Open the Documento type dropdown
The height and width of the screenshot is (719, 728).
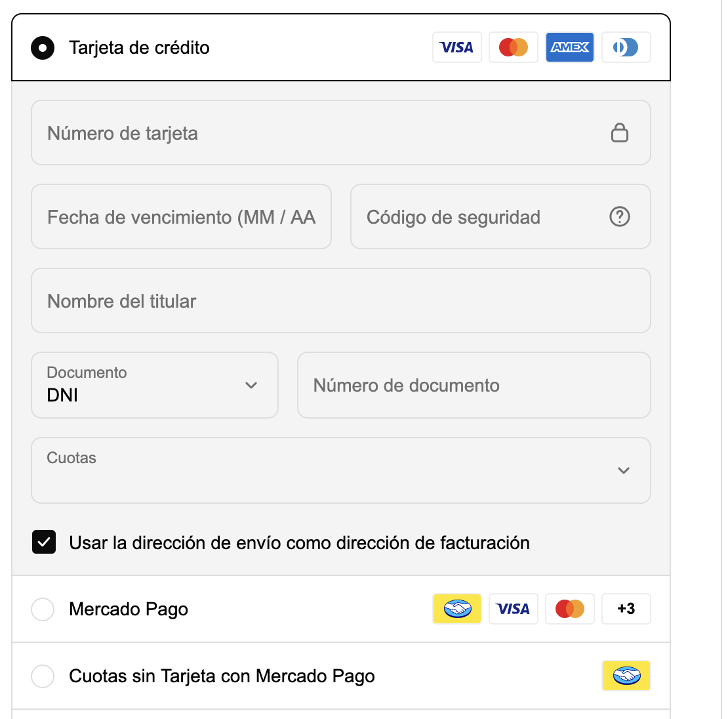155,385
